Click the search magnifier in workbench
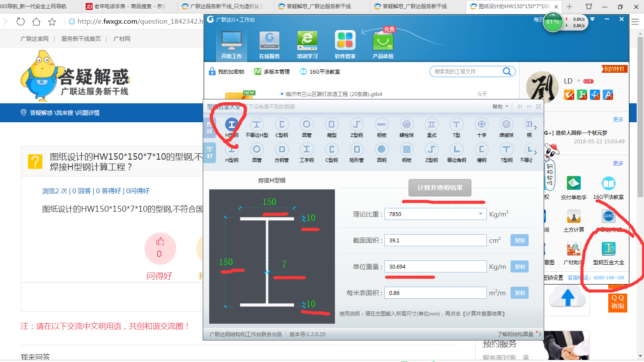644x362 pixels. click(507, 71)
